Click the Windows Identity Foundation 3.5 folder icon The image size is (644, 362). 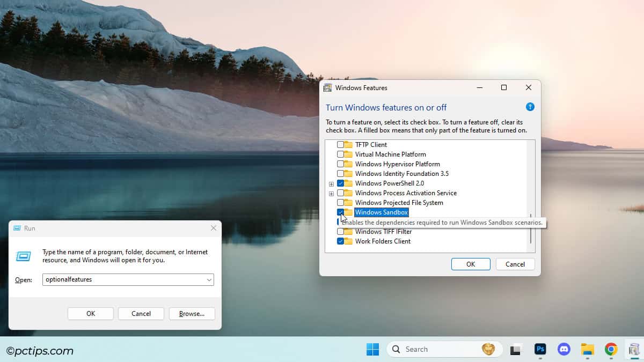(x=349, y=174)
